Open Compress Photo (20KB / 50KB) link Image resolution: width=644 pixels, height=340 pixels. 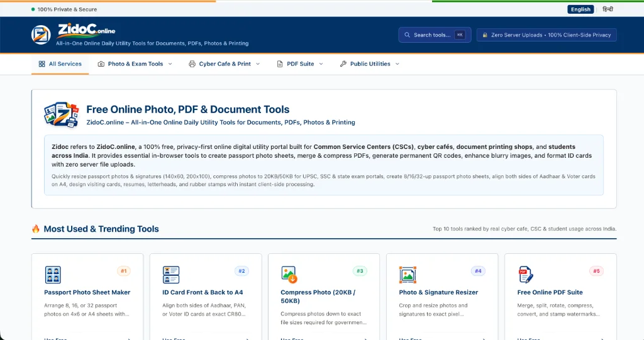[318, 297]
